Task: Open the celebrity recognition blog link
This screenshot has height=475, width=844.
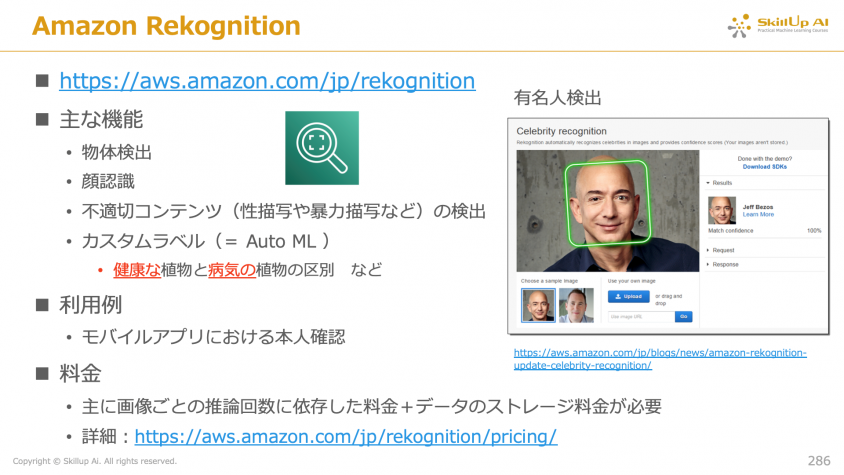Action: [x=659, y=359]
